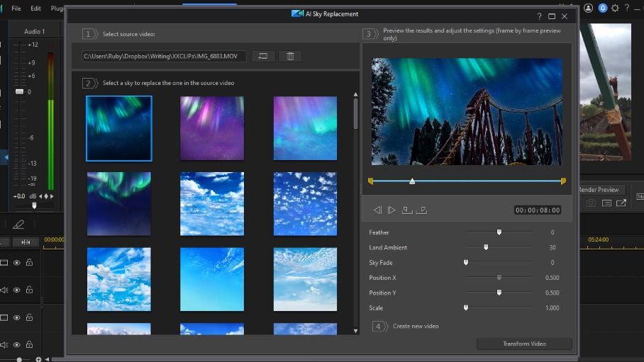Select the clear blue gradient sky thumbnail
This screenshot has width=644, height=362.
pyautogui.click(x=212, y=279)
